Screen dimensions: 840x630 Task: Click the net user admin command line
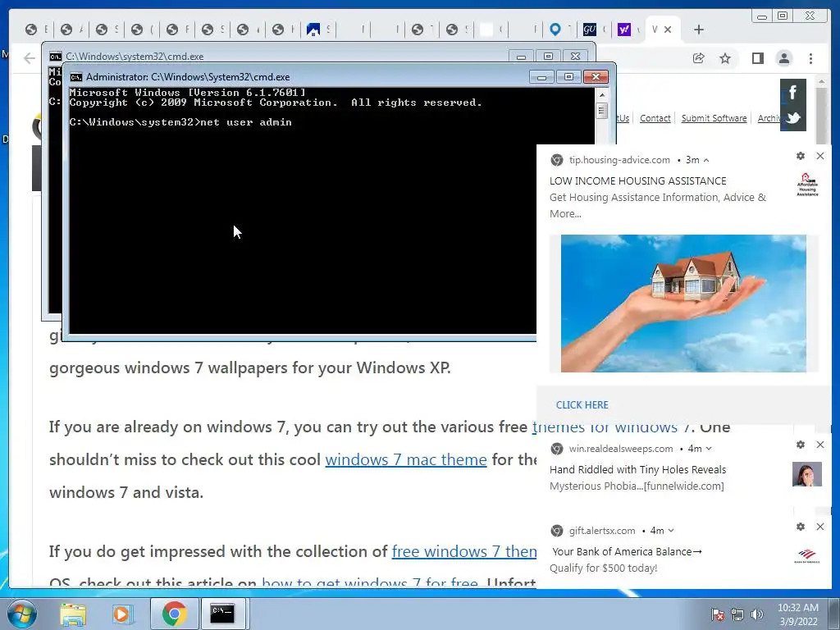click(x=180, y=122)
